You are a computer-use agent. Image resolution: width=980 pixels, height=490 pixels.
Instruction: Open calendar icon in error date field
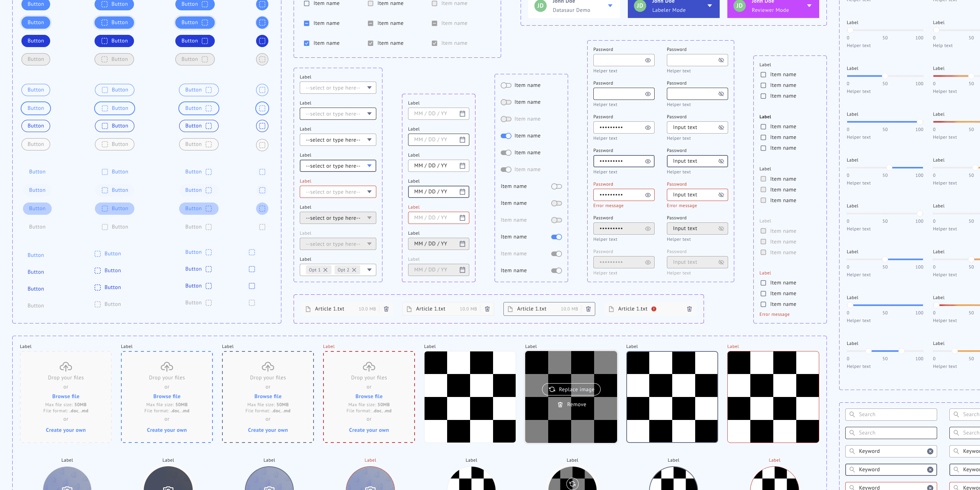pyautogui.click(x=462, y=218)
